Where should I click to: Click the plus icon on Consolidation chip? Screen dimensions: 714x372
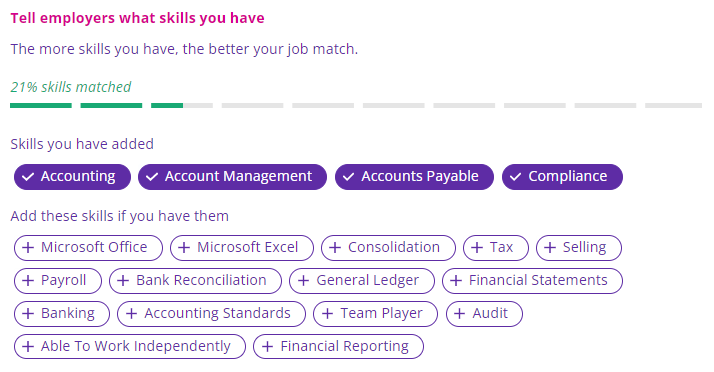[335, 248]
